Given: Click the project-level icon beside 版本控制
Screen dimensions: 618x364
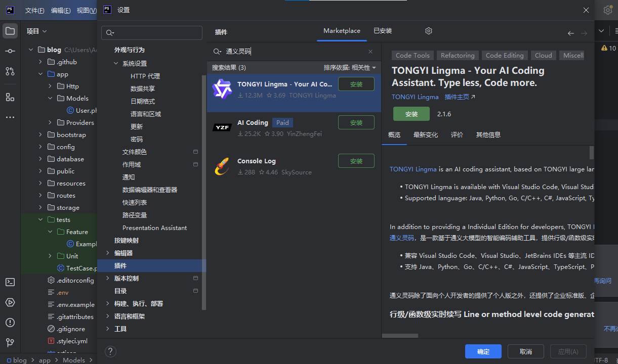Looking at the screenshot, I should 196,278.
